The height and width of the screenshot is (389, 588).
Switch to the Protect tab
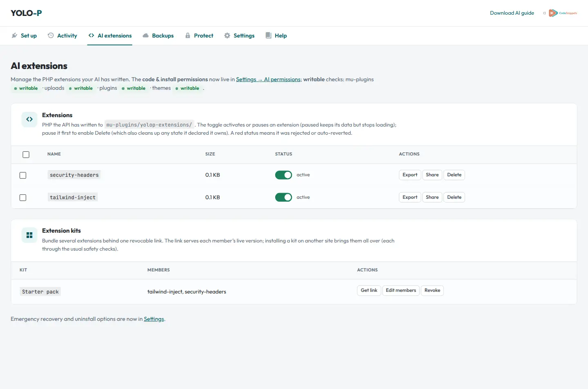tap(199, 36)
